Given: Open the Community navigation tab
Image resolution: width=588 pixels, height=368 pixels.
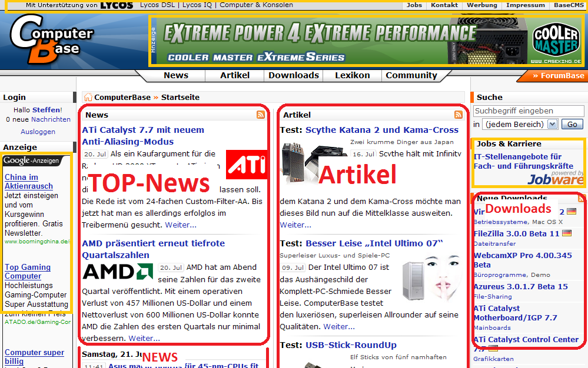Looking at the screenshot, I should coord(411,75).
